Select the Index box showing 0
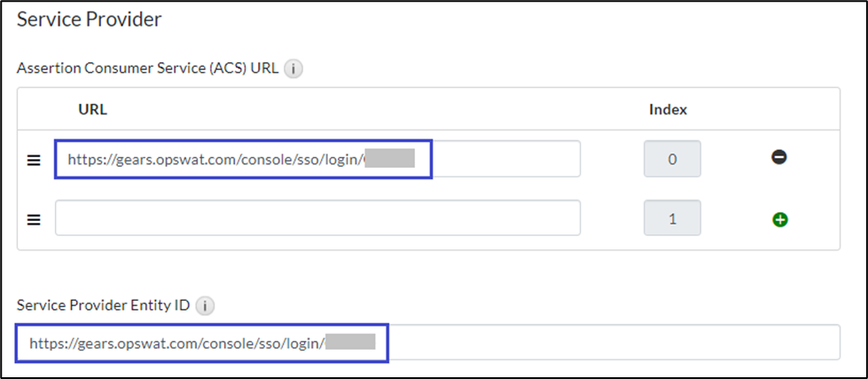This screenshot has height=379, width=868. 672,159
